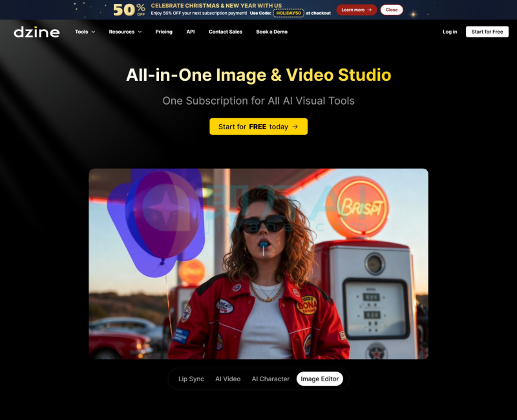
Task: Click the 50% OFF banner graphic
Action: coord(129,10)
